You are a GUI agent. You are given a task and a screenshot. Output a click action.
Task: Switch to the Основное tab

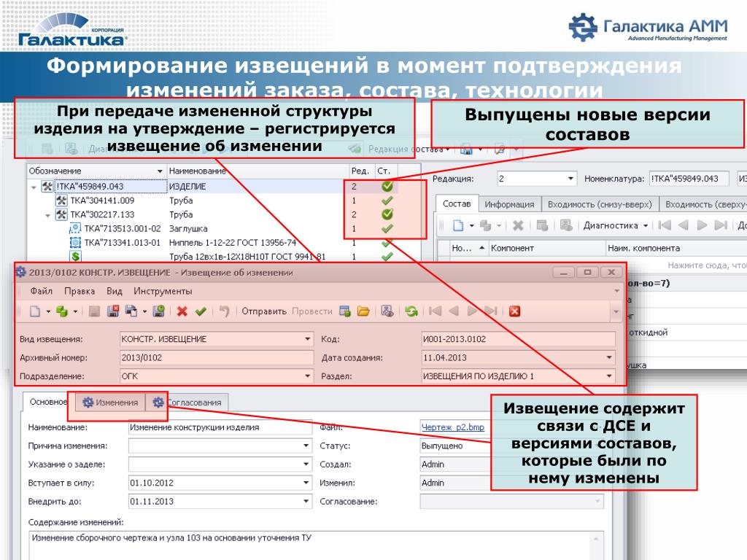coord(48,402)
